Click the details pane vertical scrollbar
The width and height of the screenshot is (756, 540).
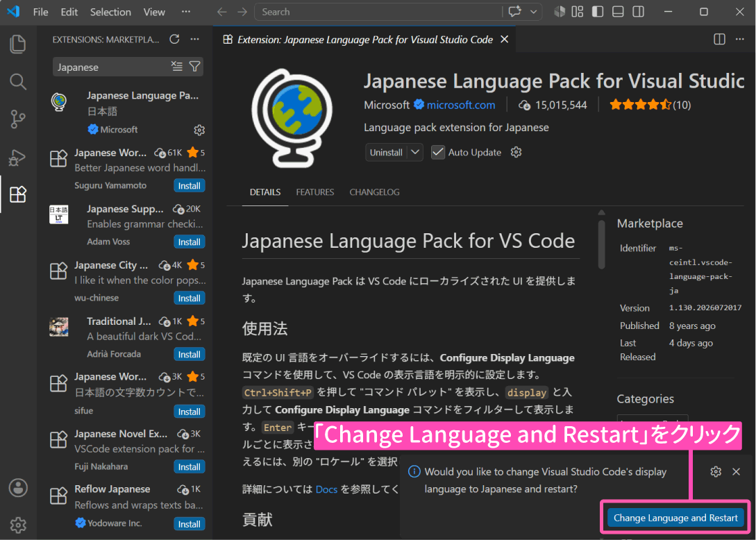[601, 244]
